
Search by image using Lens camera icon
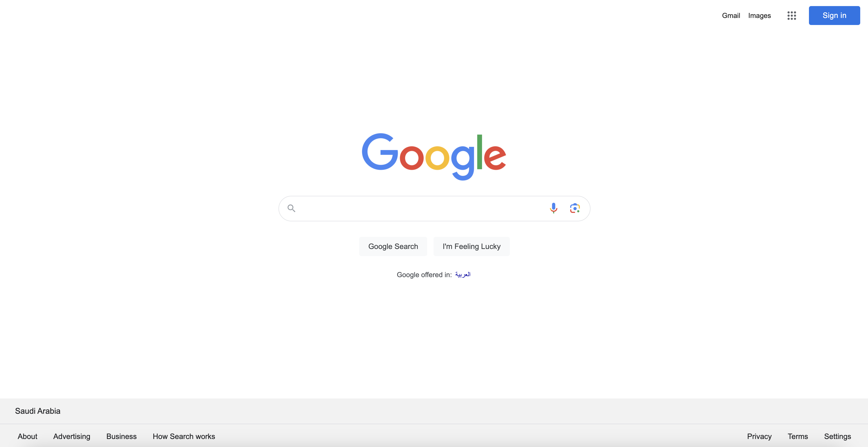575,208
